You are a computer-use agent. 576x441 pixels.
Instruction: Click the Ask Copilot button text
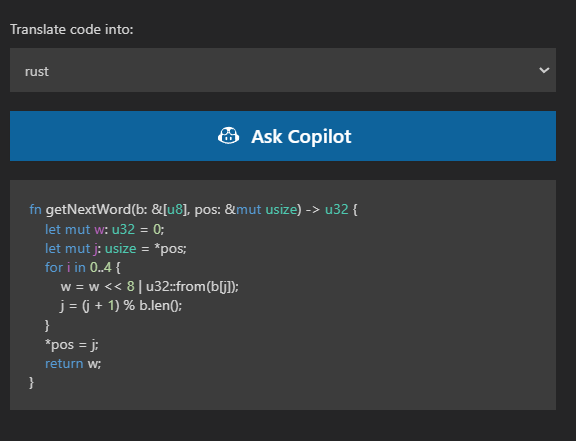coord(301,136)
